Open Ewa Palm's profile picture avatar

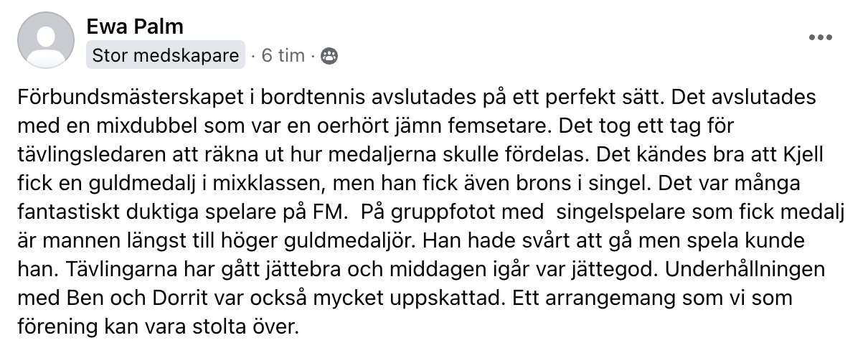click(x=45, y=40)
